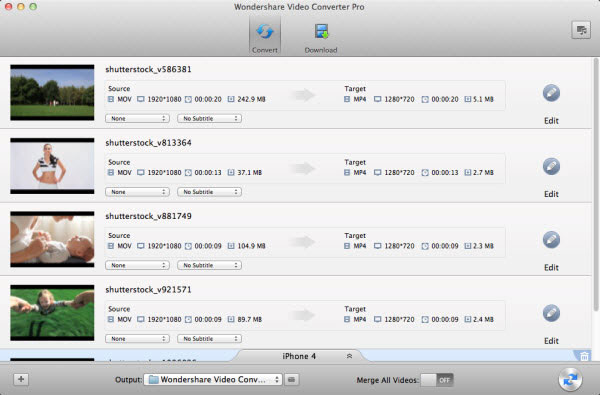Click edit pencil icon for shutterstock_v921571
Image resolution: width=600 pixels, height=395 pixels.
pyautogui.click(x=551, y=313)
